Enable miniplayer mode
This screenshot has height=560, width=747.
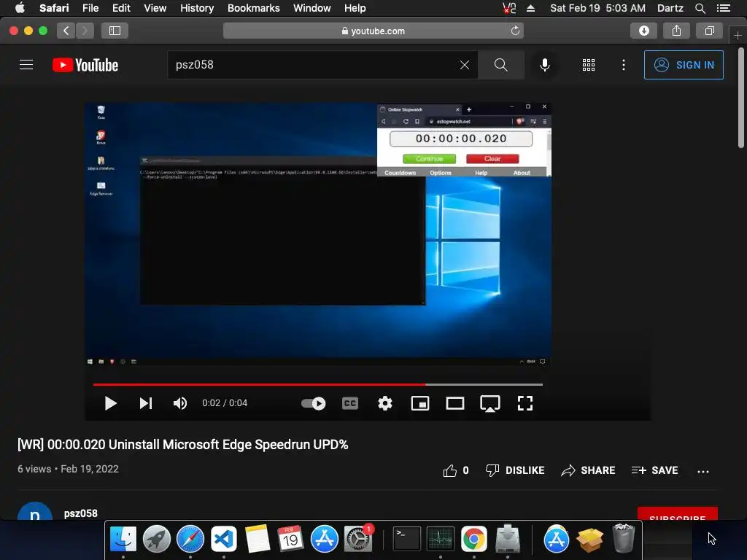coord(420,403)
